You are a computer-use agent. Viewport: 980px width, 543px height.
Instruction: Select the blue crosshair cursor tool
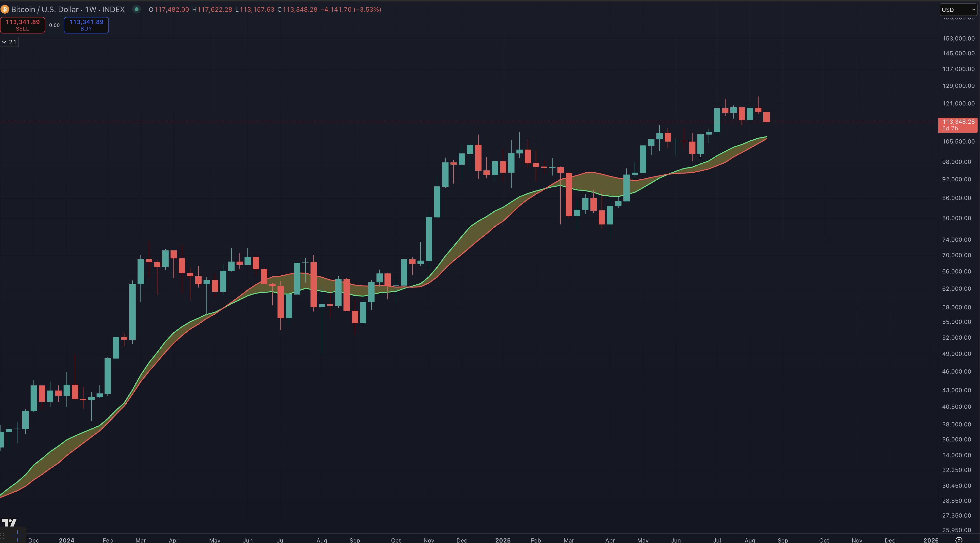pyautogui.click(x=17, y=536)
